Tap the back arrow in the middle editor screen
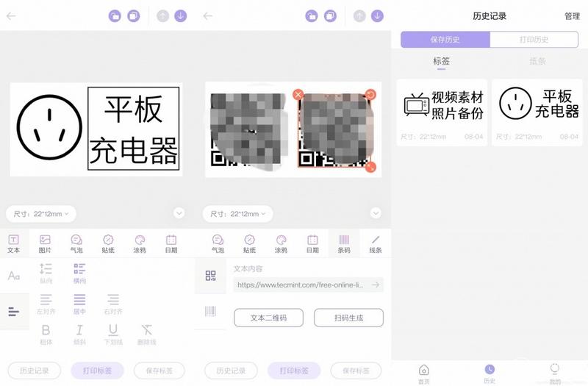The image size is (588, 386). point(208,15)
